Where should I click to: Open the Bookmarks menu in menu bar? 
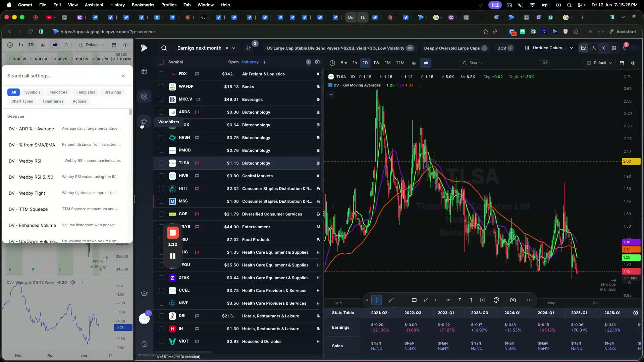pyautogui.click(x=143, y=5)
